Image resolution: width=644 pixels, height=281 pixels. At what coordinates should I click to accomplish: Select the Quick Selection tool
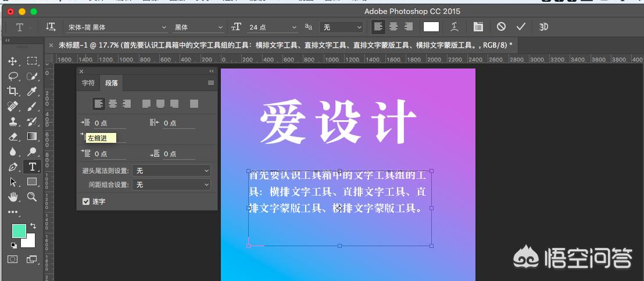(x=32, y=76)
